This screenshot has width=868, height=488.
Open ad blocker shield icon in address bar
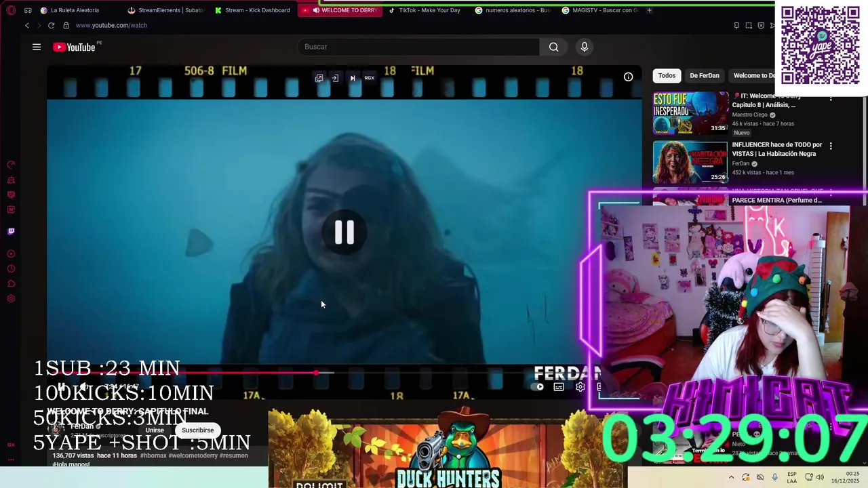click(761, 25)
